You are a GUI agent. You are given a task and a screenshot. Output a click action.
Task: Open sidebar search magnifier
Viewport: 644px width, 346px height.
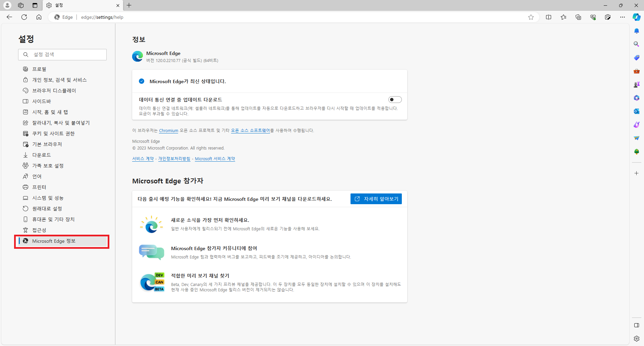click(637, 44)
